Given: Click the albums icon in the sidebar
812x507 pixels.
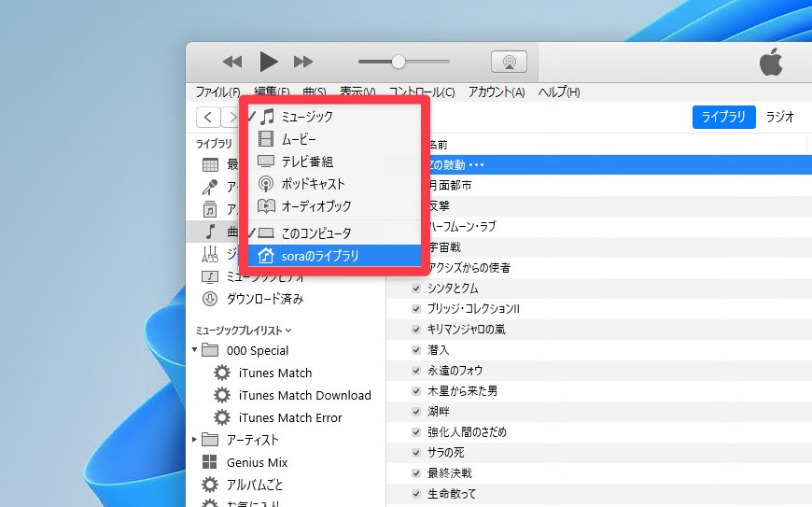Looking at the screenshot, I should point(210,209).
